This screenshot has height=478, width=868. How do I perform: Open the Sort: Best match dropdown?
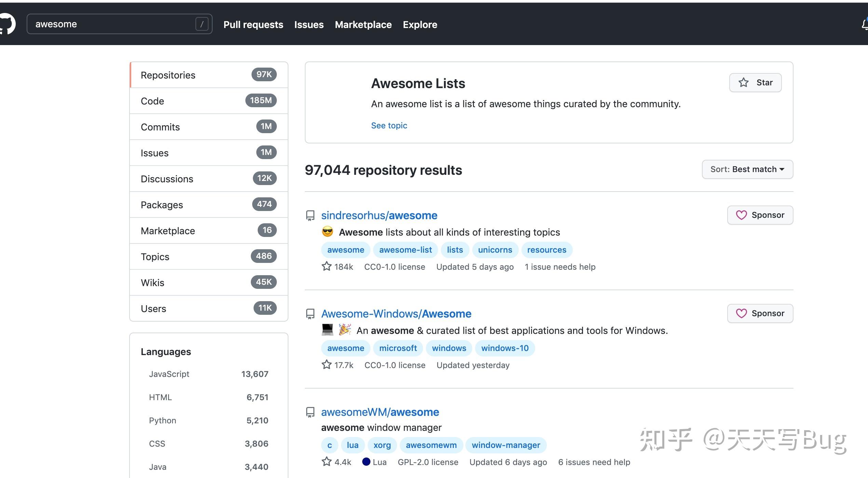tap(747, 169)
